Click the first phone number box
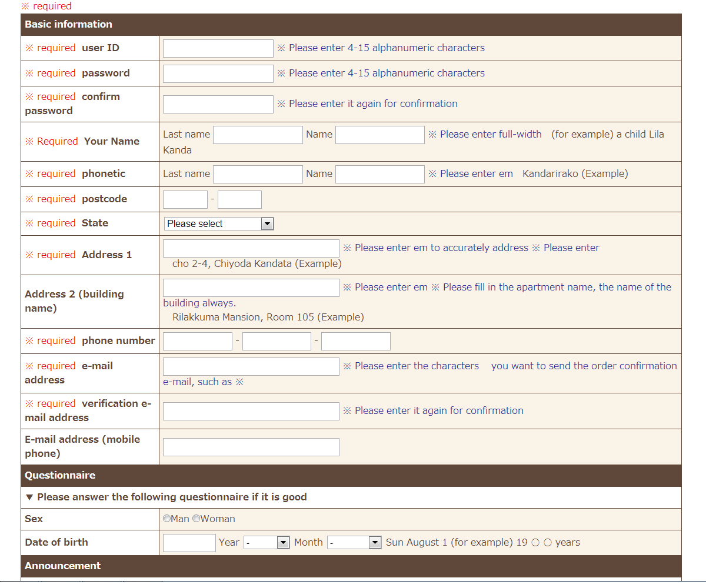 198,341
